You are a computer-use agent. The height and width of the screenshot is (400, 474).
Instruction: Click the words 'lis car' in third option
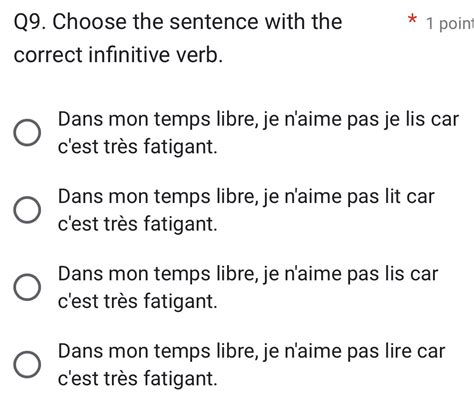click(x=411, y=274)
